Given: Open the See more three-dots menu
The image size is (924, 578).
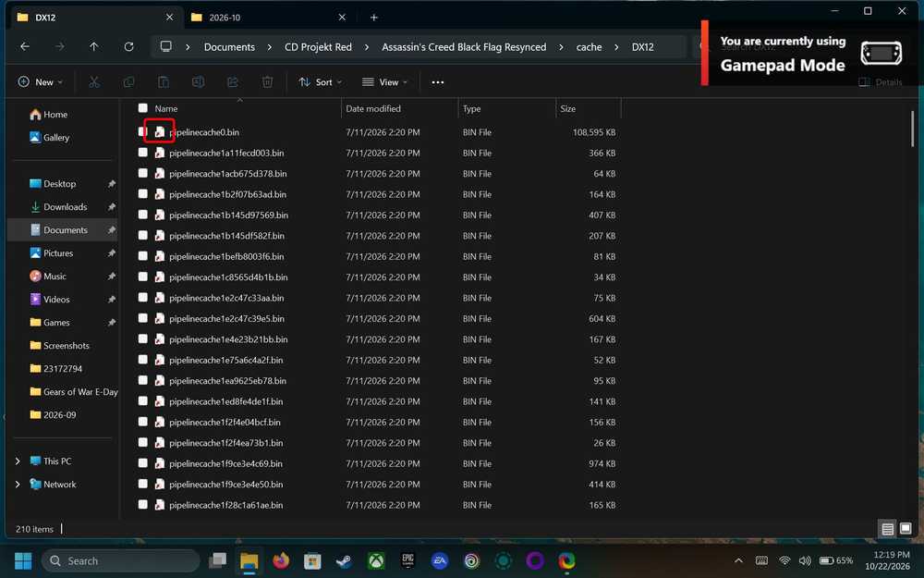Looking at the screenshot, I should (x=438, y=82).
